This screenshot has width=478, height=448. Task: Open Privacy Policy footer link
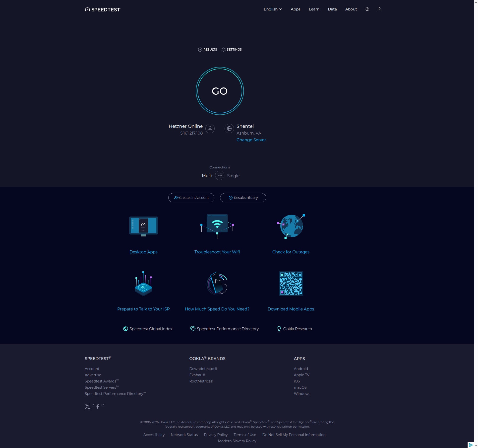tap(216, 435)
